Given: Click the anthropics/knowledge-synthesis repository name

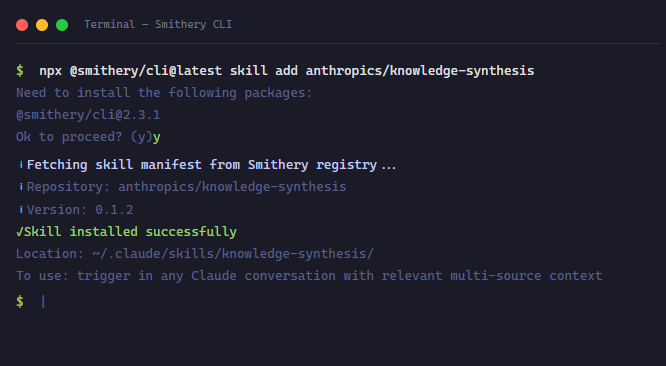Looking at the screenshot, I should (232, 187).
